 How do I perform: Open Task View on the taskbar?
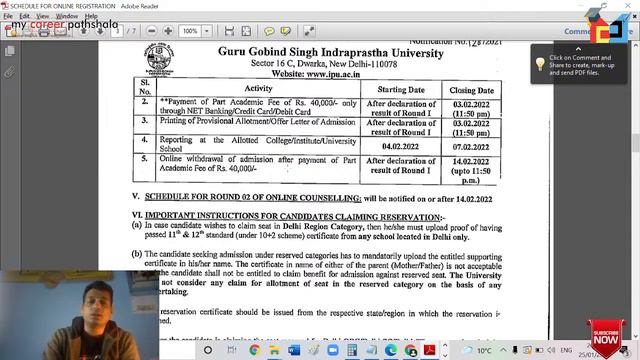click(231, 350)
